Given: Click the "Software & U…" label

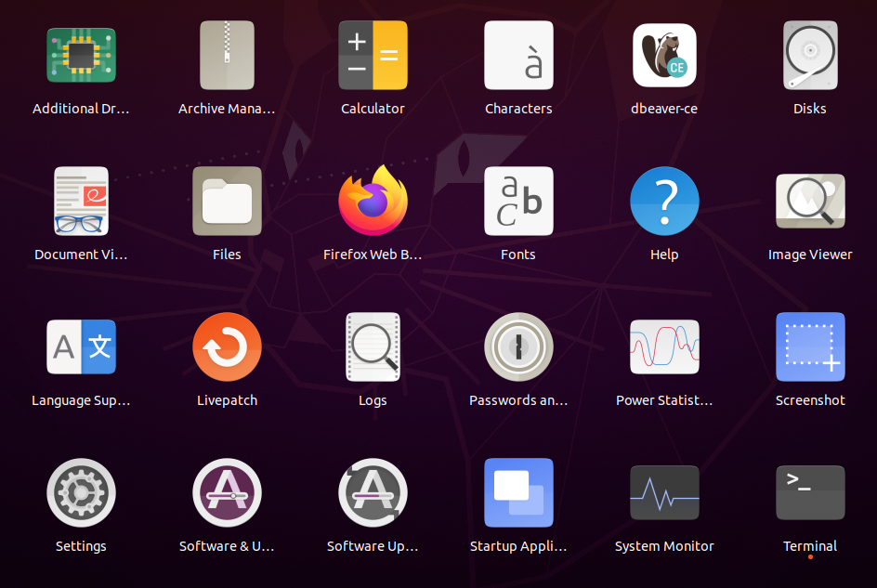Looking at the screenshot, I should point(227,546).
